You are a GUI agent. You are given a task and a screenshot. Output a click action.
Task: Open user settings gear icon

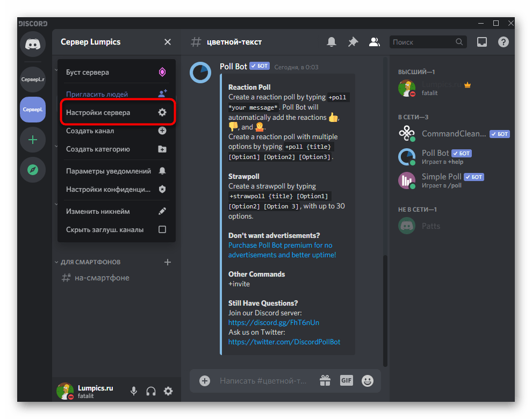tap(168, 391)
